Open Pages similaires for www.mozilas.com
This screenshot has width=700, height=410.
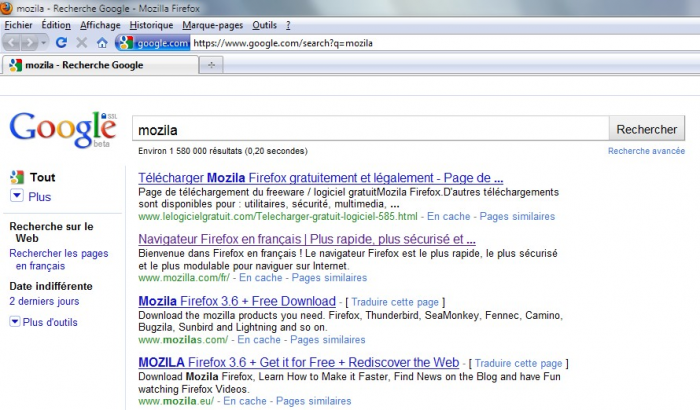(x=327, y=339)
